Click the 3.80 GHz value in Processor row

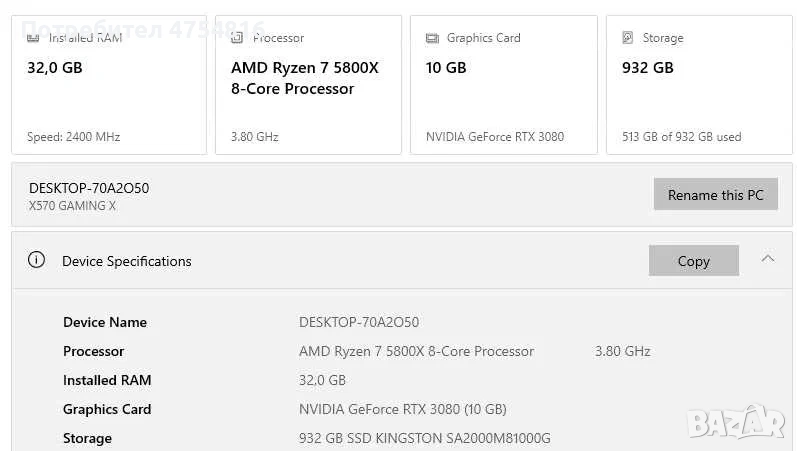[x=622, y=351]
